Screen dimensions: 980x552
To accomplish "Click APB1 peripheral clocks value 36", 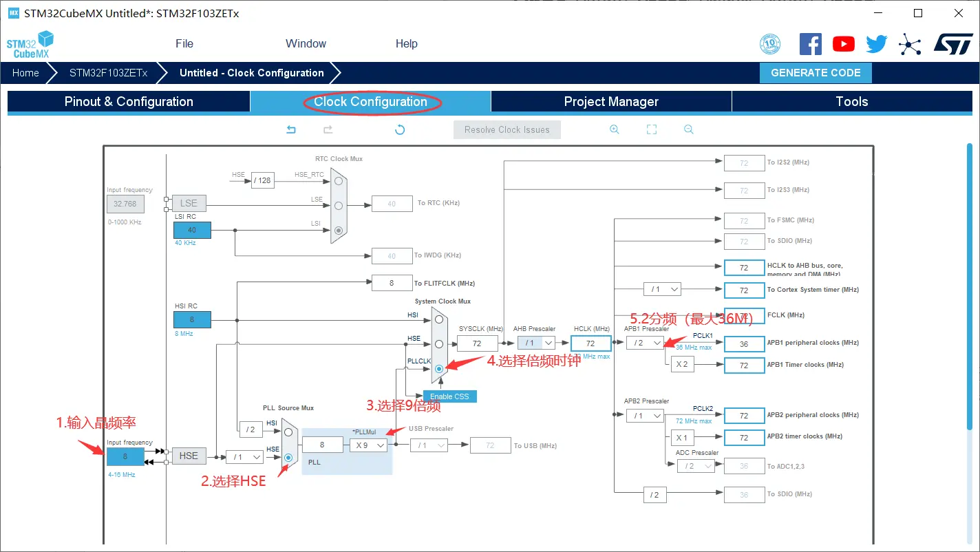I will point(744,343).
